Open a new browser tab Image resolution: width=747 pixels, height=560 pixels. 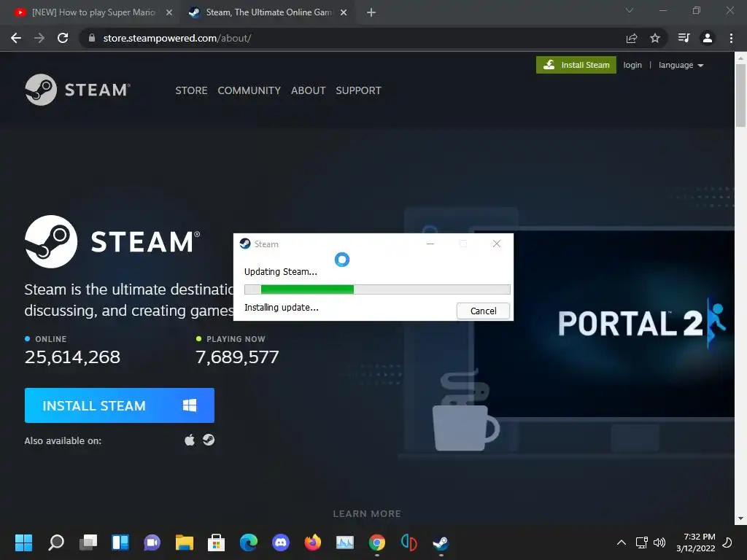[x=371, y=12]
